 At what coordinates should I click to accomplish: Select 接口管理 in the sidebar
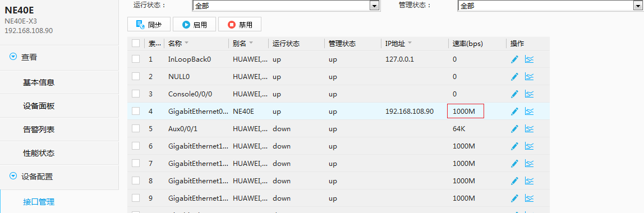tap(39, 202)
